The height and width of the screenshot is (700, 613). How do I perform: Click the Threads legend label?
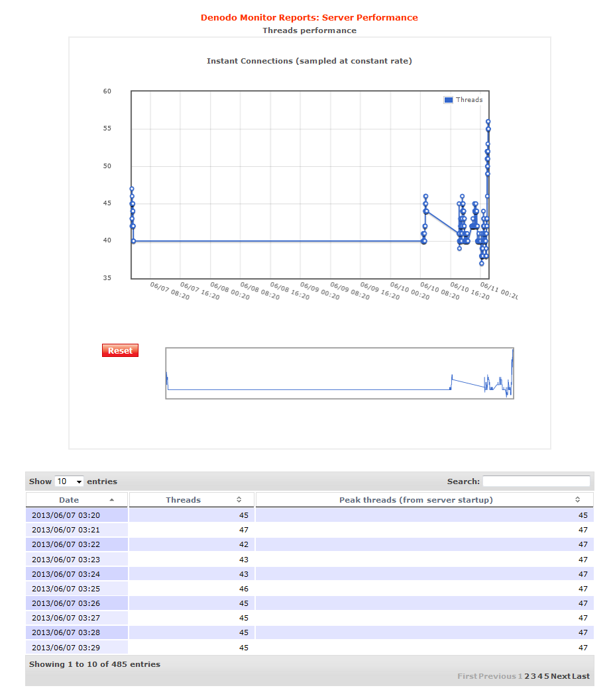(469, 100)
